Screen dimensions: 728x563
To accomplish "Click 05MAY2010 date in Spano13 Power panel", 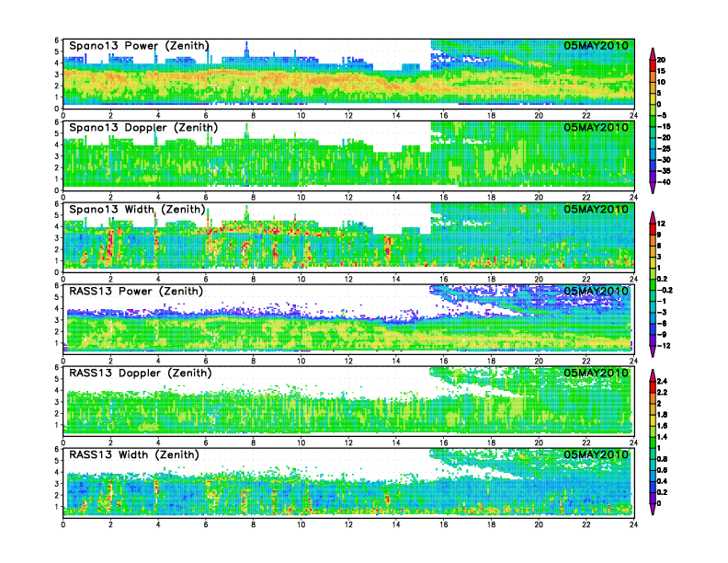I will pos(596,45).
